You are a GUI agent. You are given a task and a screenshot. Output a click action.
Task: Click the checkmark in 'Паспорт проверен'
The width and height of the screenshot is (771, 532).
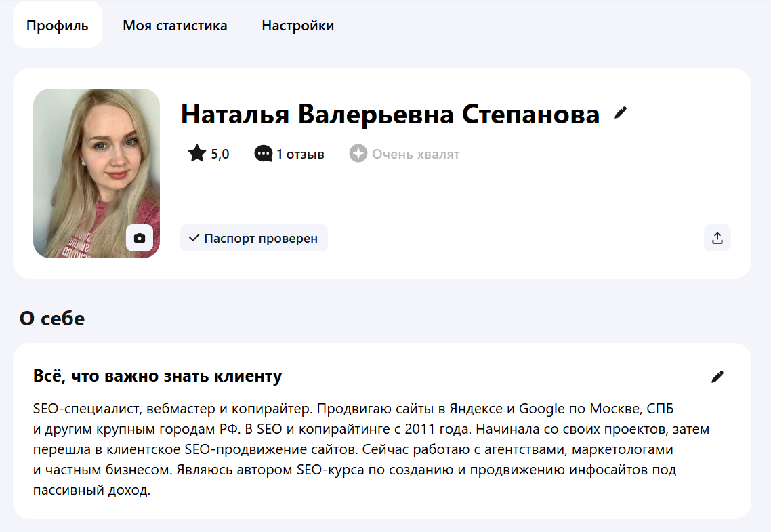pyautogui.click(x=193, y=238)
